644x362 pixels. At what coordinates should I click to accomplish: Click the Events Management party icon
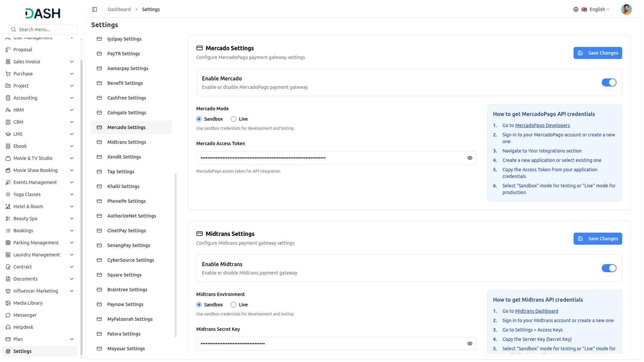point(8,182)
